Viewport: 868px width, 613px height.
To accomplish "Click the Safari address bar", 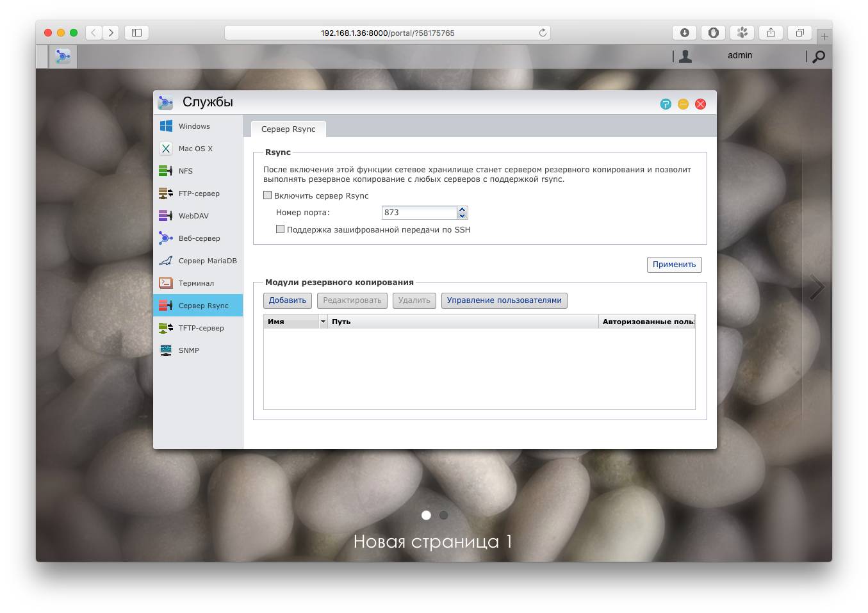I will [387, 33].
